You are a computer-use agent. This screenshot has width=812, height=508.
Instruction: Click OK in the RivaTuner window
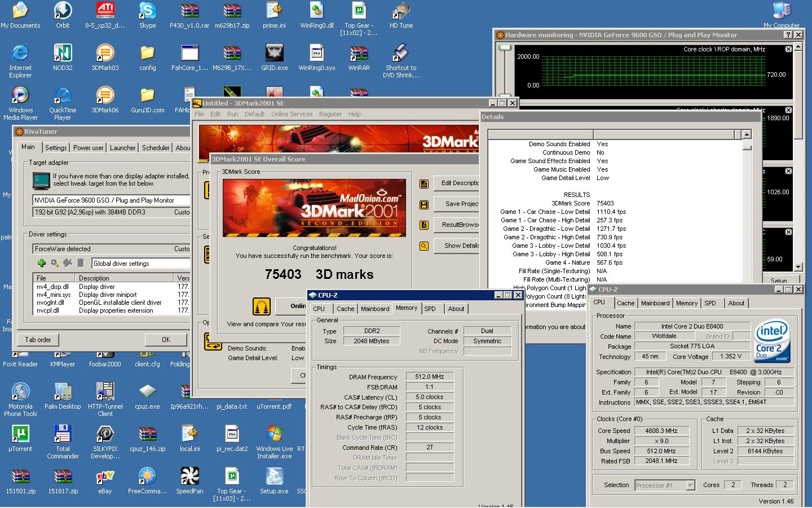[x=166, y=340]
